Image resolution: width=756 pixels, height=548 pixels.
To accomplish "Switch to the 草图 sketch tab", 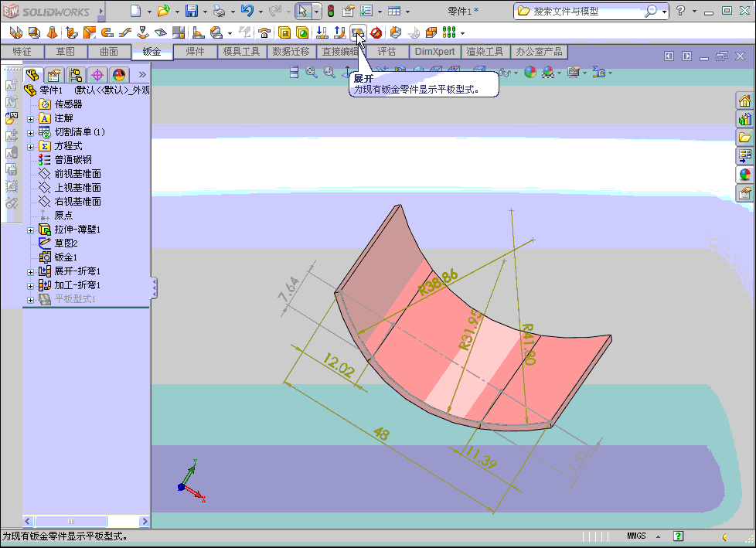I will click(66, 52).
